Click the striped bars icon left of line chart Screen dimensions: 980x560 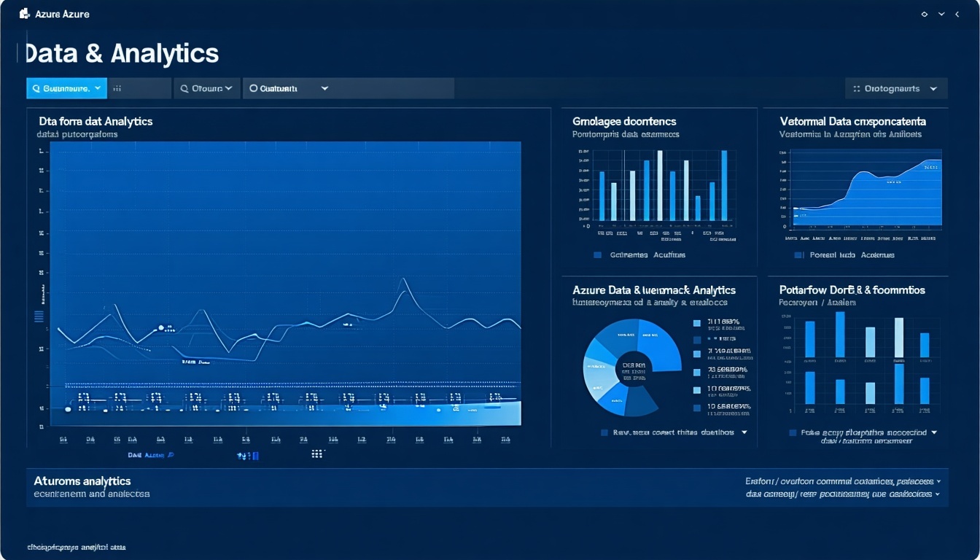tap(39, 316)
